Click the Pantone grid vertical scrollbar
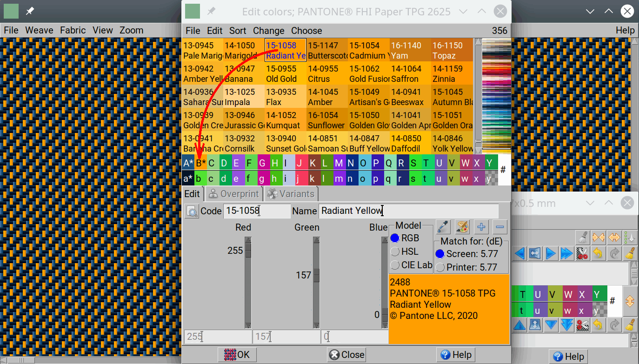This screenshot has width=639, height=364. click(478, 96)
